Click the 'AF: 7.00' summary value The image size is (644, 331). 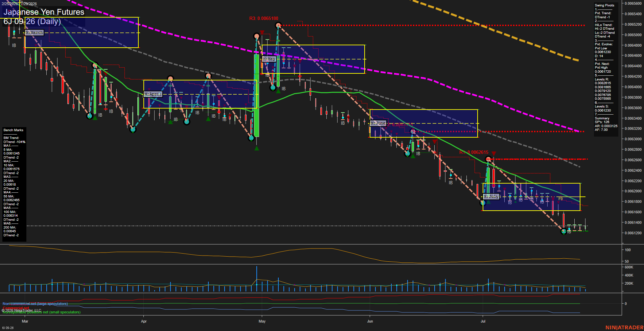(x=601, y=130)
